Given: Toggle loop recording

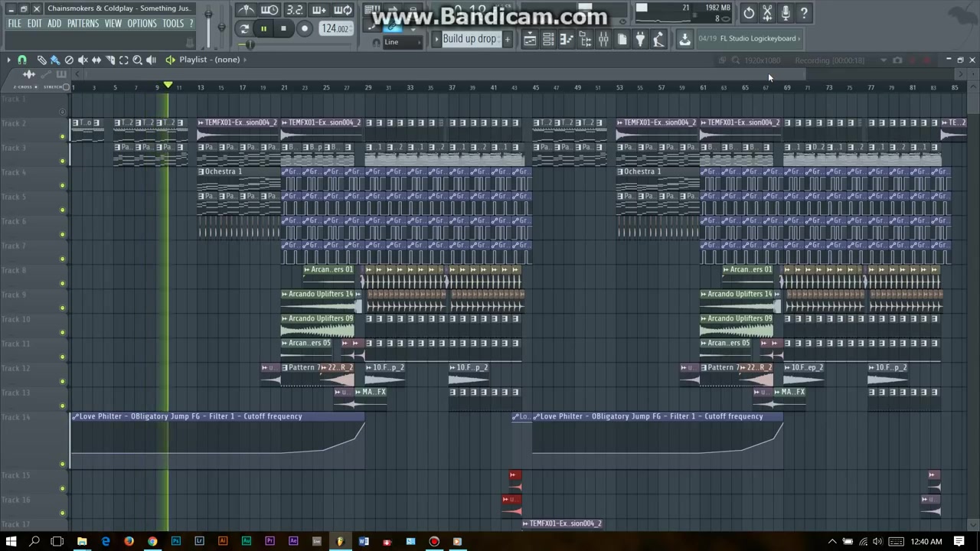Looking at the screenshot, I should pos(344,10).
